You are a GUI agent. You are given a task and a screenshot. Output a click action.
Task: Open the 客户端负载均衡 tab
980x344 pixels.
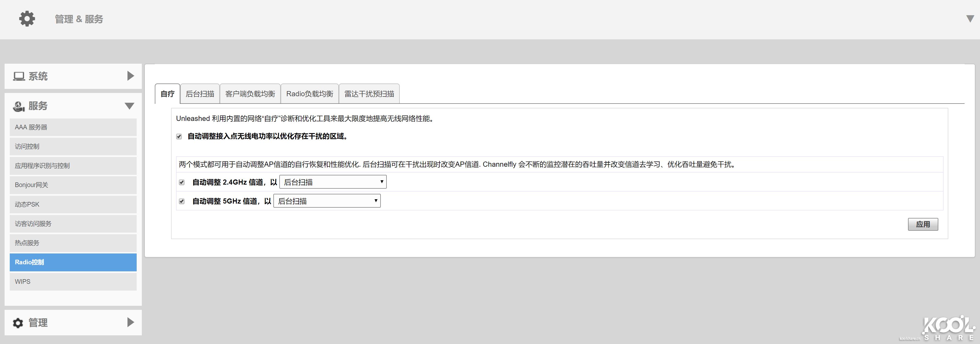tap(250, 93)
